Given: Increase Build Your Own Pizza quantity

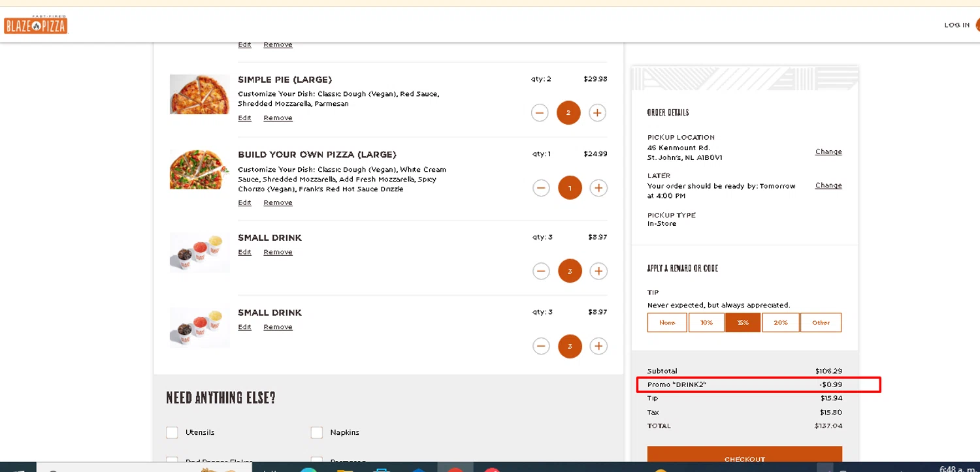Looking at the screenshot, I should point(598,188).
